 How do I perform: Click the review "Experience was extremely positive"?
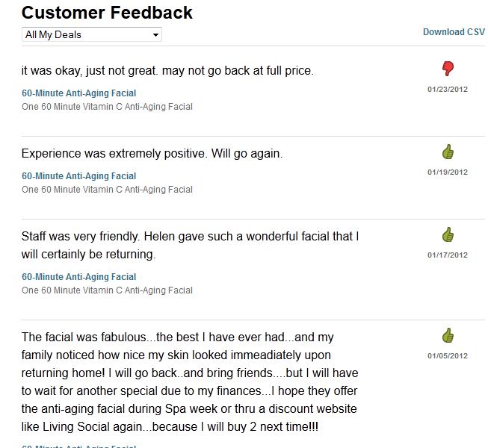click(x=152, y=154)
